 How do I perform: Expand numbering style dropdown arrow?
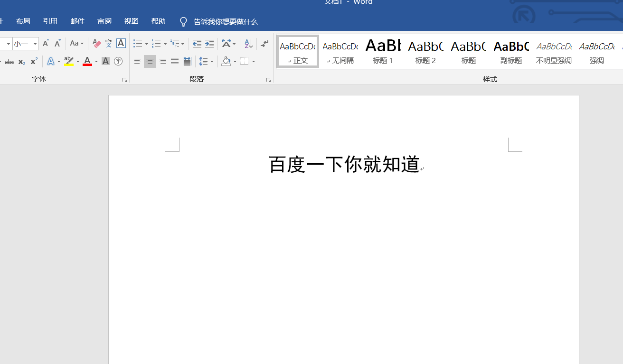(165, 44)
